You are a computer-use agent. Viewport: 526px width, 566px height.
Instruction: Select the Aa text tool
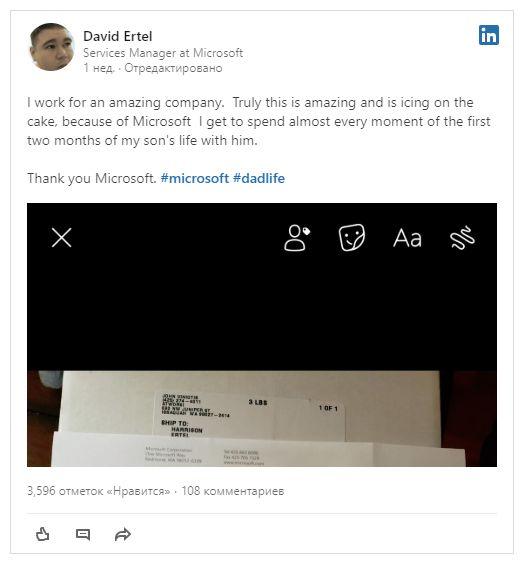coord(407,238)
